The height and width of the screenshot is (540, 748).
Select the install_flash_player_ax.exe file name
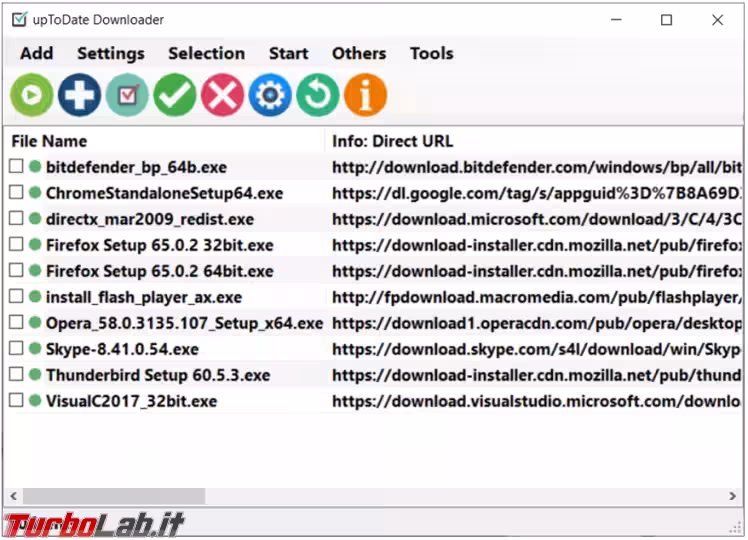click(x=144, y=297)
